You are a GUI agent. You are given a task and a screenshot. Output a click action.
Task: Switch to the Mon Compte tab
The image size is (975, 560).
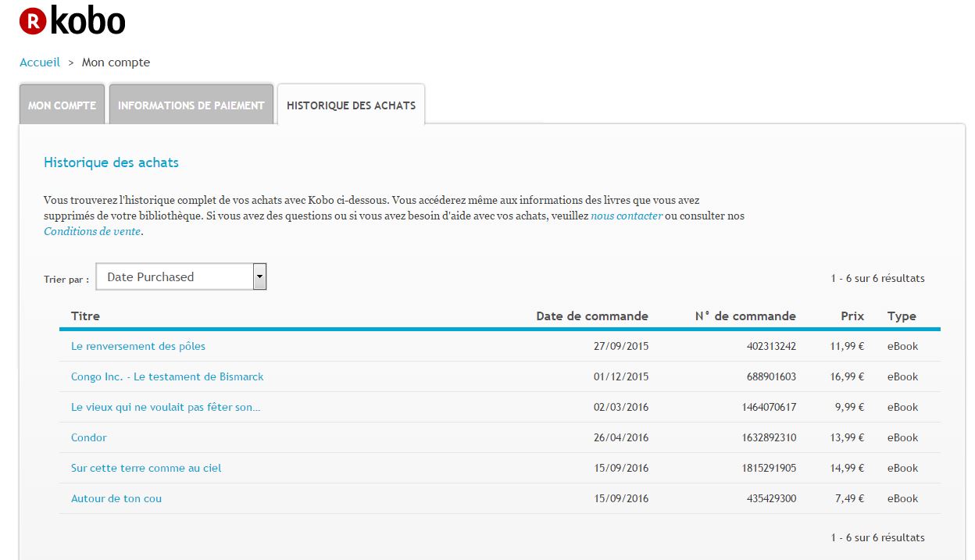[x=62, y=105]
